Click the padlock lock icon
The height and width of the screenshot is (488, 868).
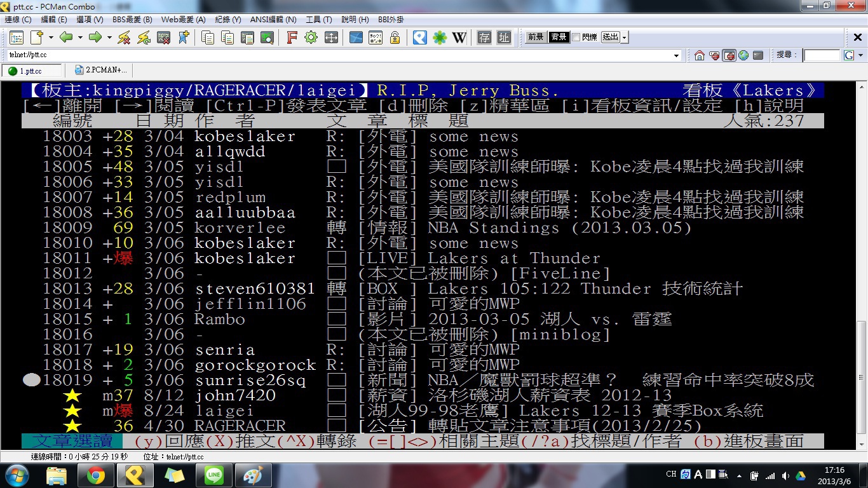tap(395, 37)
